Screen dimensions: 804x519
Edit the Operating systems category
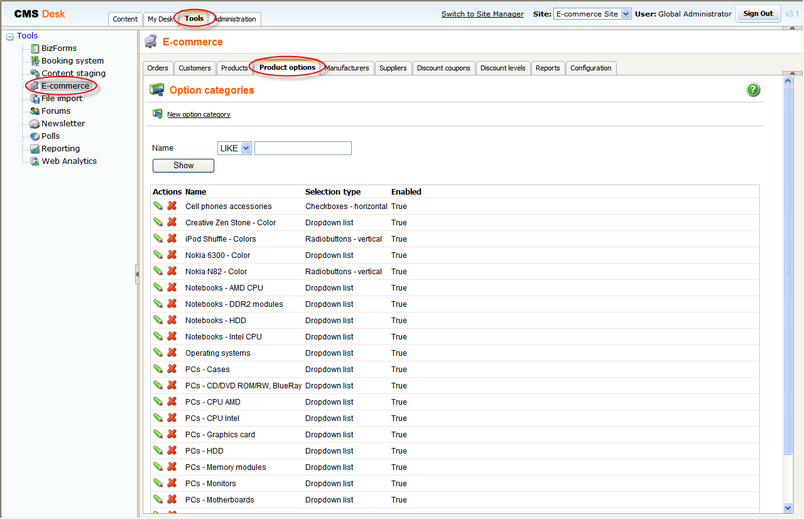(x=158, y=353)
